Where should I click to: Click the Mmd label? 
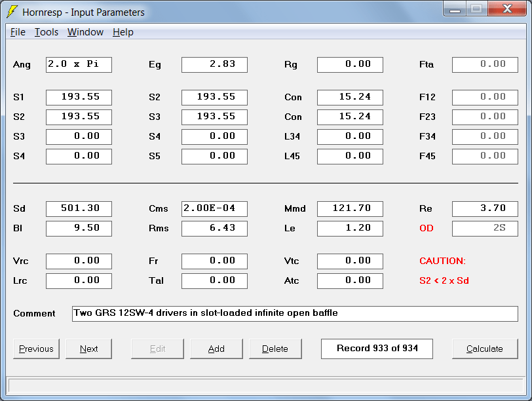tap(295, 208)
